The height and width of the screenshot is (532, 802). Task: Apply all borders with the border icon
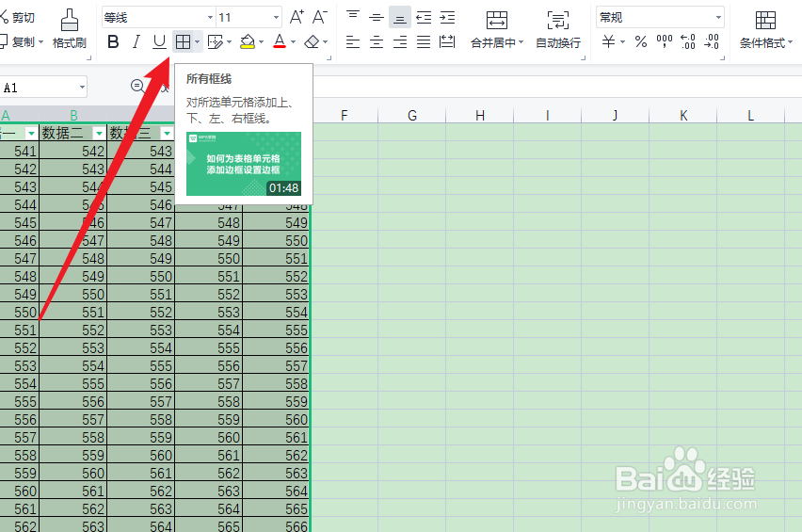(x=183, y=42)
